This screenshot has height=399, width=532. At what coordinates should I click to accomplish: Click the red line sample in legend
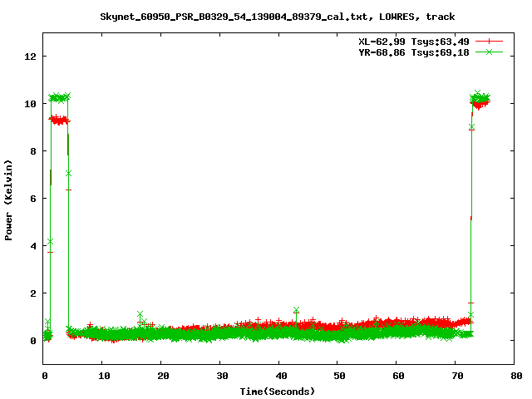point(490,41)
